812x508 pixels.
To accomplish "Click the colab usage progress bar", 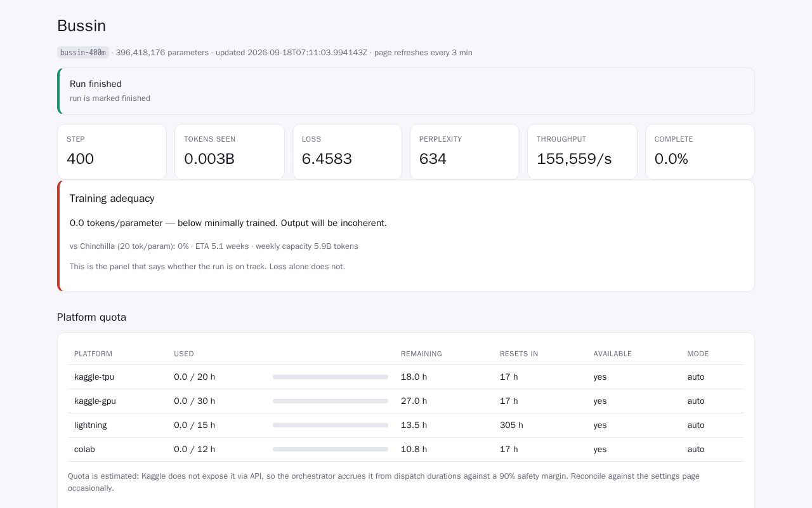I will pos(331,450).
